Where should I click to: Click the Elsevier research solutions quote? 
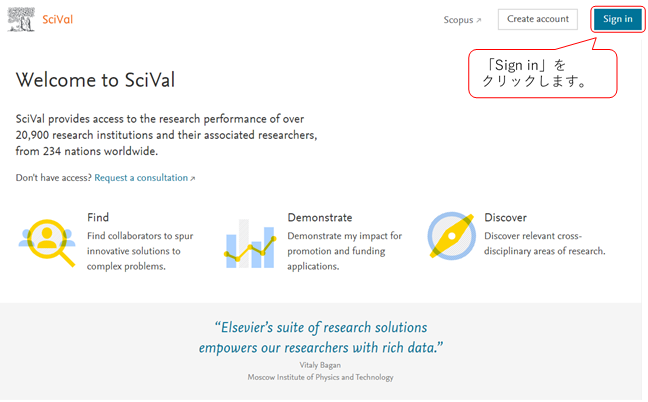click(320, 337)
